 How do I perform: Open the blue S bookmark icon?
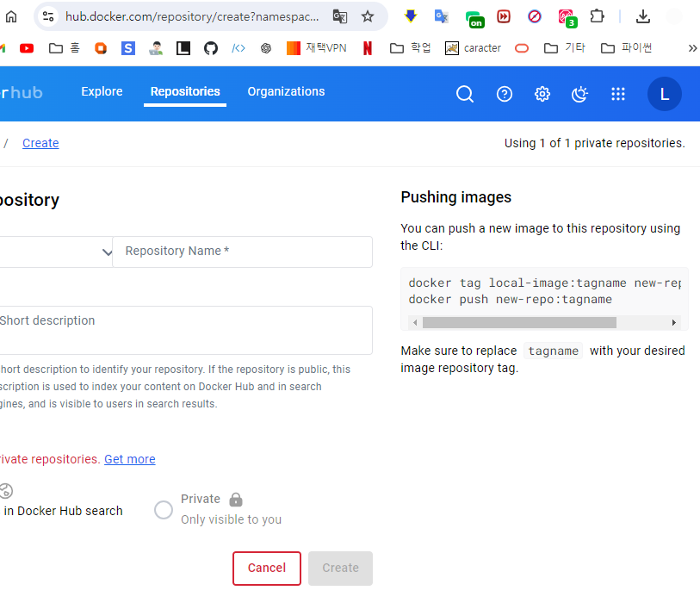128,47
